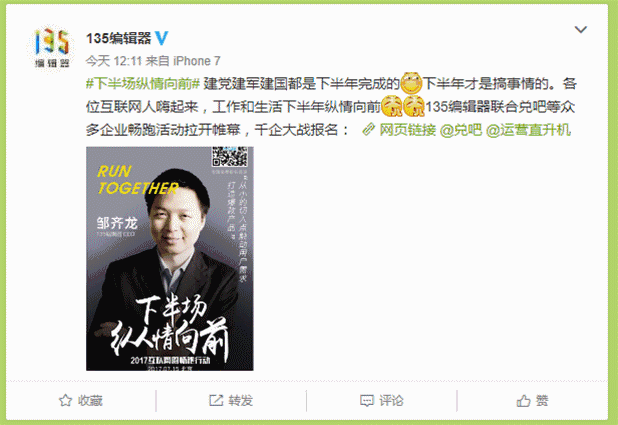
Task: Click the 评论 comment bubble icon
Action: [x=367, y=401]
